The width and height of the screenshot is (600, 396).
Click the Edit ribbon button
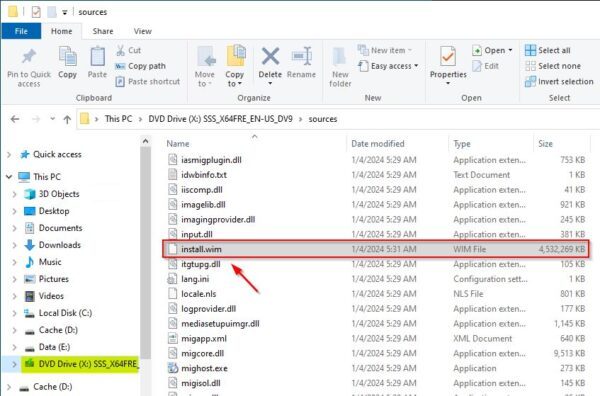pos(486,66)
